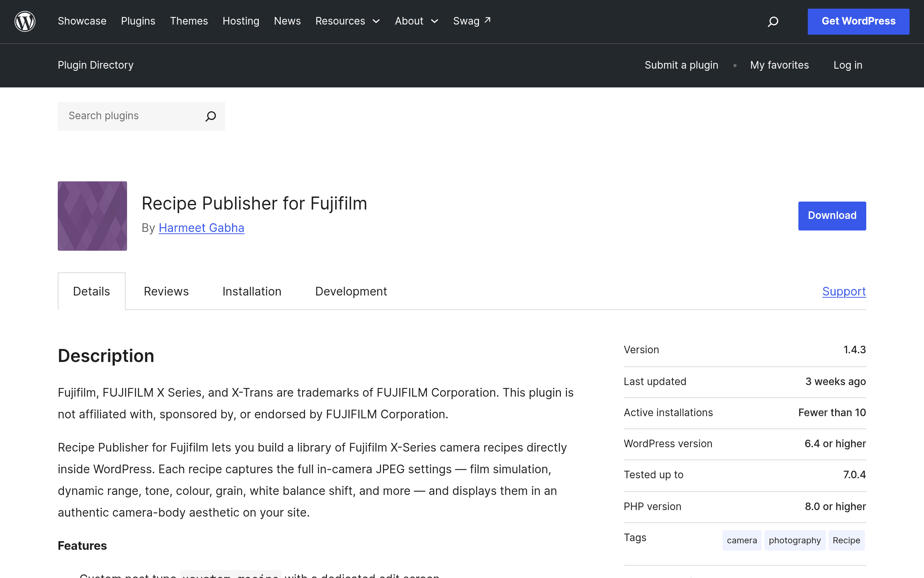The image size is (924, 578).
Task: Open author Harmeet Gabha's profile link
Action: pos(201,228)
